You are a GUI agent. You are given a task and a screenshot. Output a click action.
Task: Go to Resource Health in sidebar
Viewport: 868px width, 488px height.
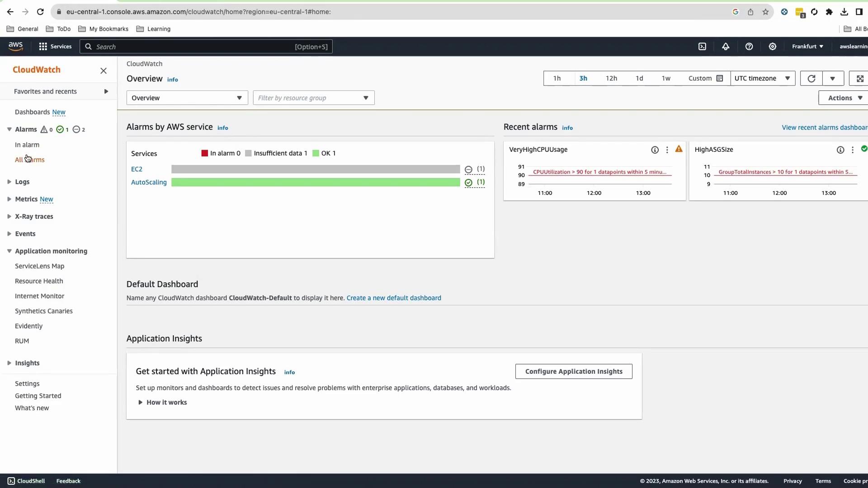pos(39,281)
